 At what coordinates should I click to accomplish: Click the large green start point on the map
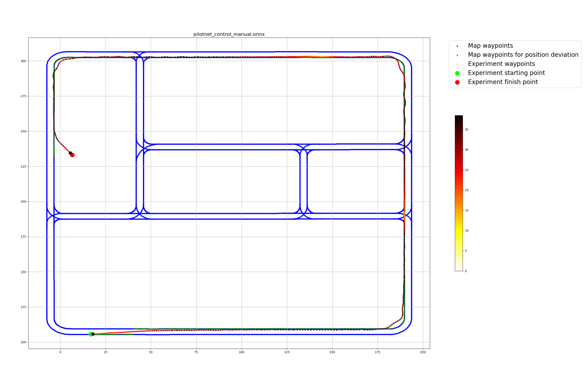[91, 334]
